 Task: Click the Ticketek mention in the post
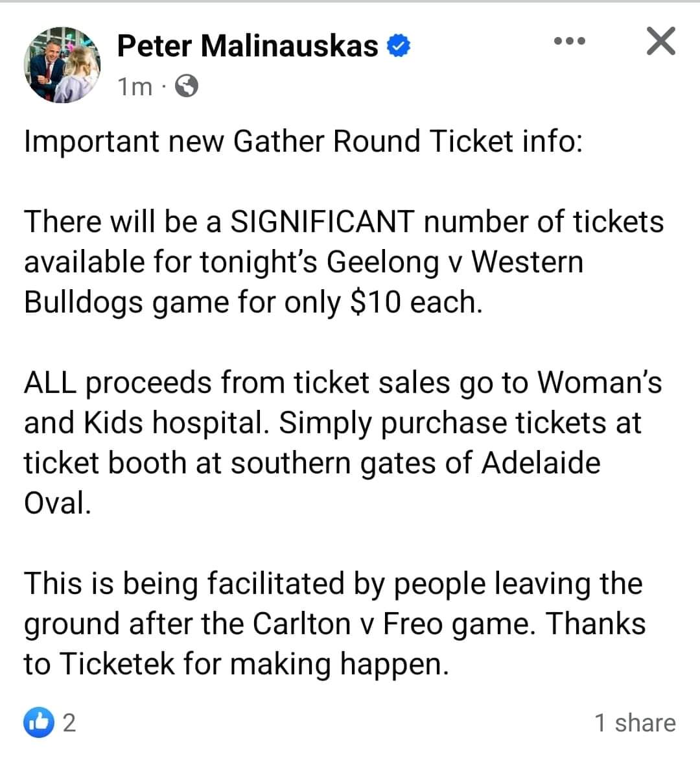119,664
